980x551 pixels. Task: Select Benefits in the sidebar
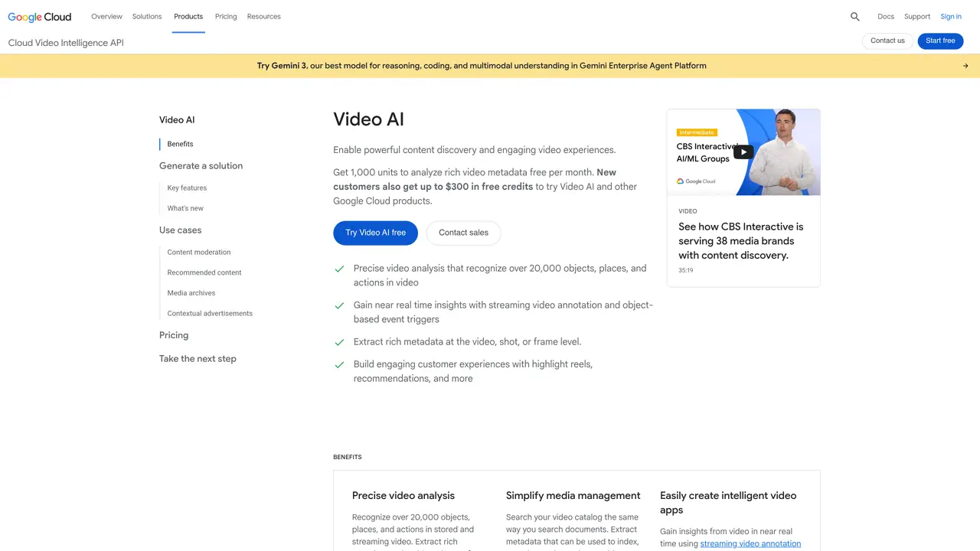coord(180,144)
